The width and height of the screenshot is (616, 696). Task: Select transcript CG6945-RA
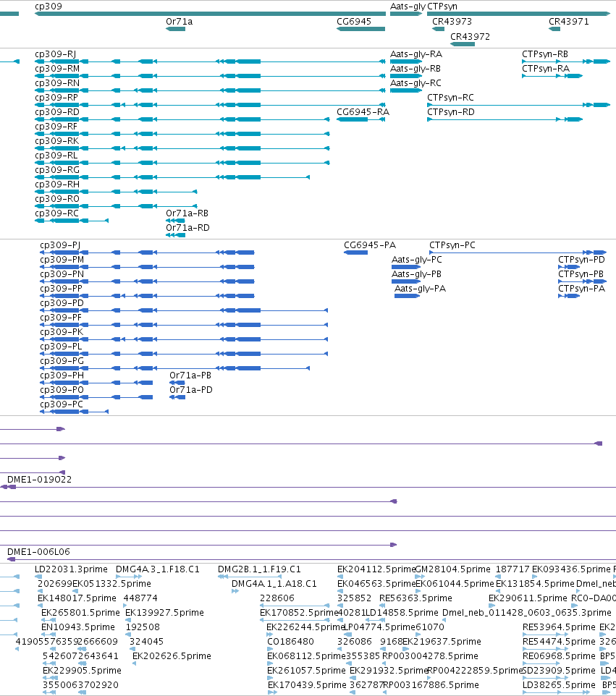pos(363,112)
